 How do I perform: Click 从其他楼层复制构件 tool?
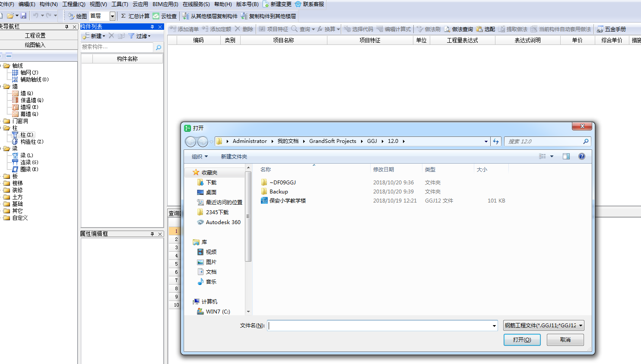(x=210, y=16)
